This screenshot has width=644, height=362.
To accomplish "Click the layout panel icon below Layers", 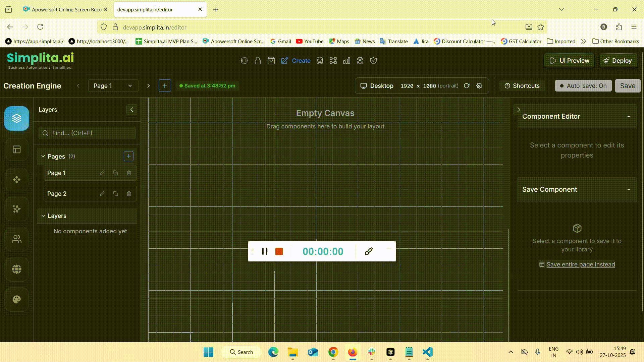I will tap(16, 150).
